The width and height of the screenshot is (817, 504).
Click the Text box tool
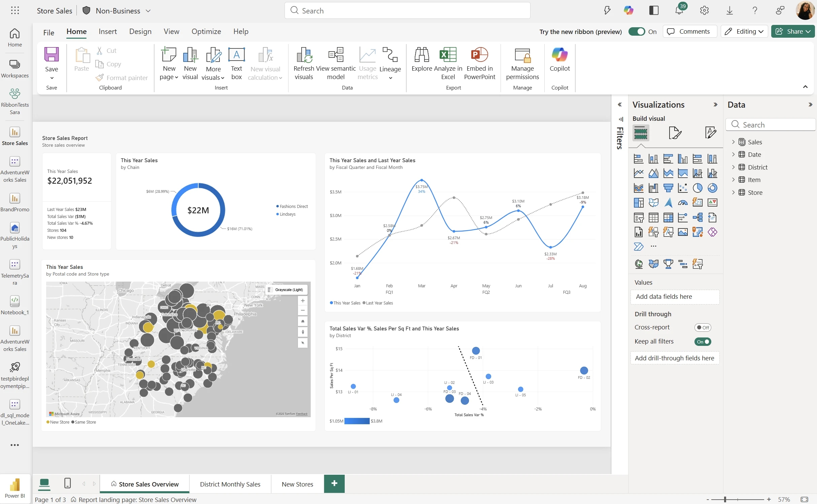tap(236, 63)
